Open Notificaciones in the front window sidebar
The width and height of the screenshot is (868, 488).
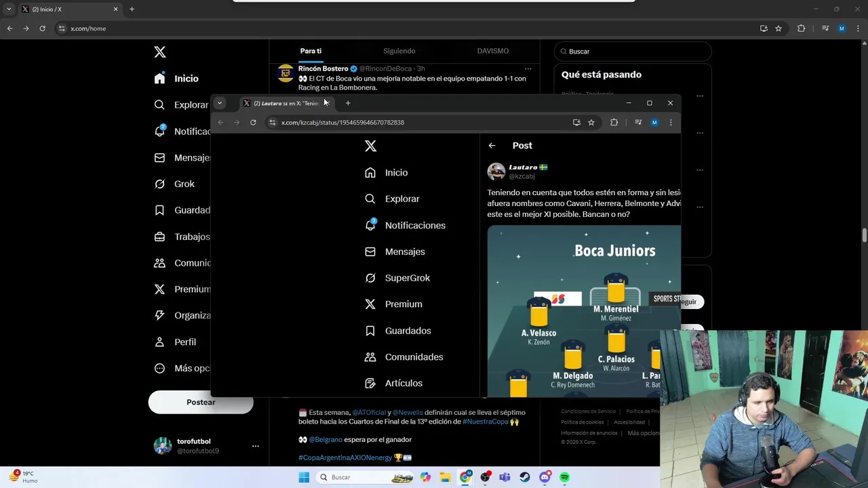tap(405, 225)
